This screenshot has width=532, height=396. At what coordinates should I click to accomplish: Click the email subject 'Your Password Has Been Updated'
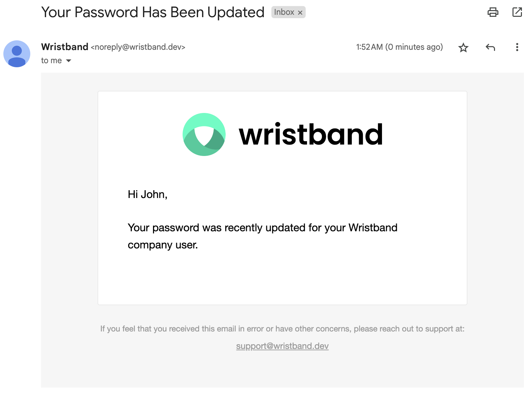pos(153,12)
